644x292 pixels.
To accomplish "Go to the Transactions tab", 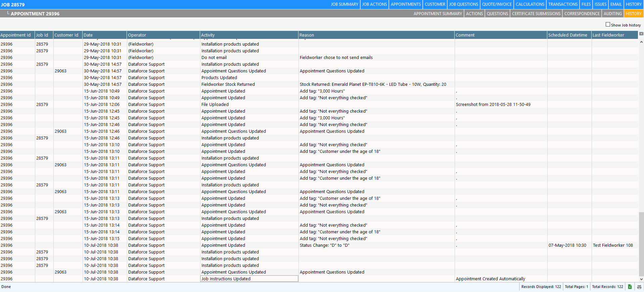I will [x=563, y=4].
